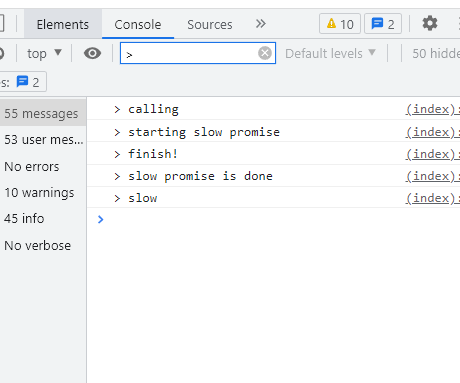460x383 pixels.
Task: Select 55 messages in sidebar
Action: point(43,113)
